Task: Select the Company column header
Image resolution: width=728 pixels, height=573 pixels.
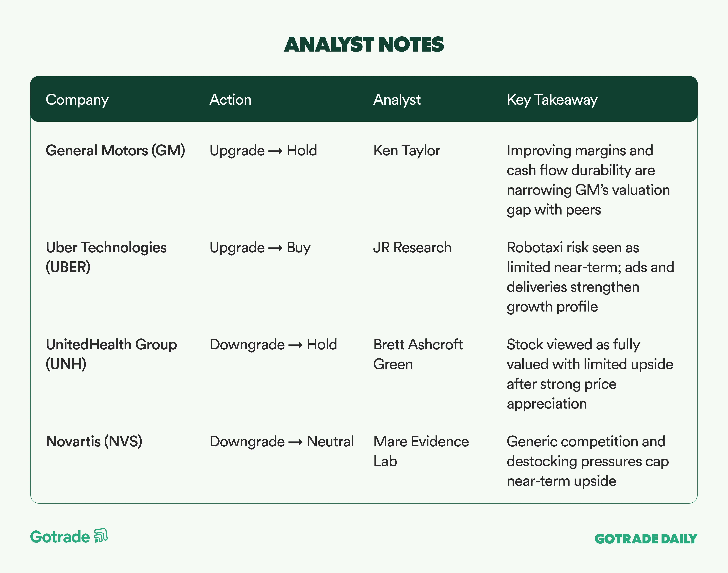Action: point(77,100)
